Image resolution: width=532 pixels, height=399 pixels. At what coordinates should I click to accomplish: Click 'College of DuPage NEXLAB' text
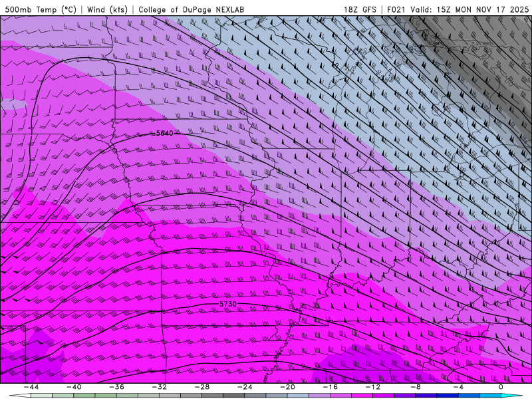(x=191, y=9)
